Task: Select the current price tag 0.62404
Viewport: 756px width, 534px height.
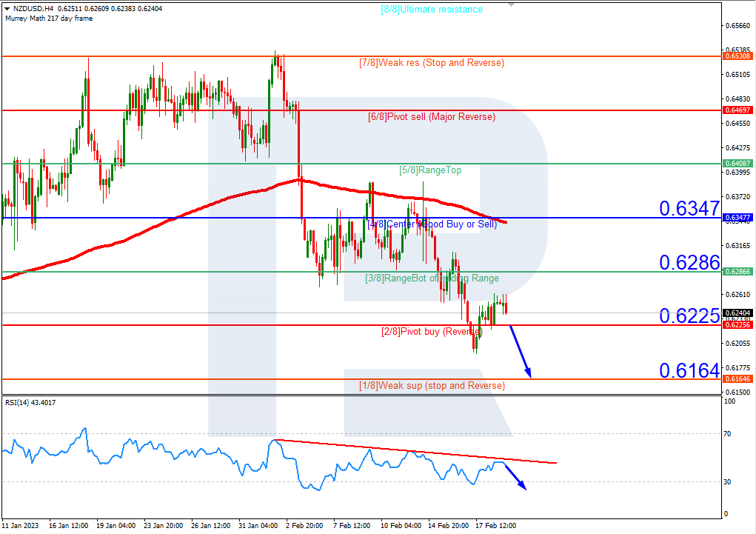Action: [737, 313]
